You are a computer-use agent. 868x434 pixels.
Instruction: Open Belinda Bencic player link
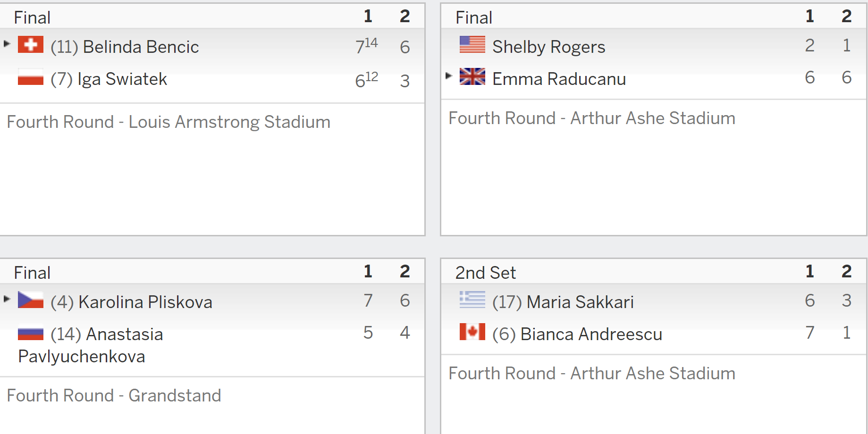pyautogui.click(x=141, y=47)
